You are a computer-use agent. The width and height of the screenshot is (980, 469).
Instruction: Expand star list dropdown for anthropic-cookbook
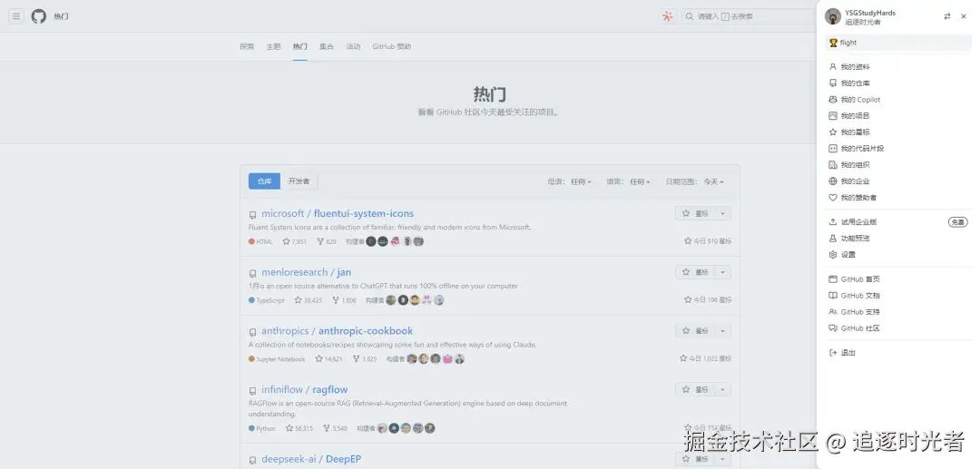click(722, 331)
